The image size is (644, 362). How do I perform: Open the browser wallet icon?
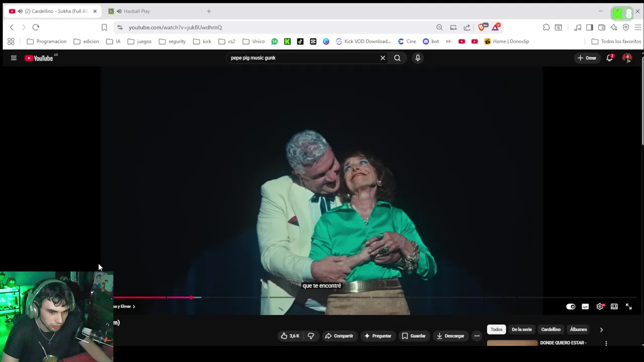pos(602,27)
